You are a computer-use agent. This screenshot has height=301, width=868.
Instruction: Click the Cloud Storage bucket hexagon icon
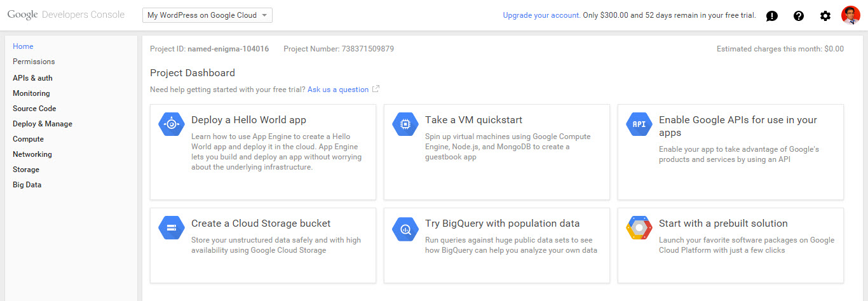pos(171,228)
